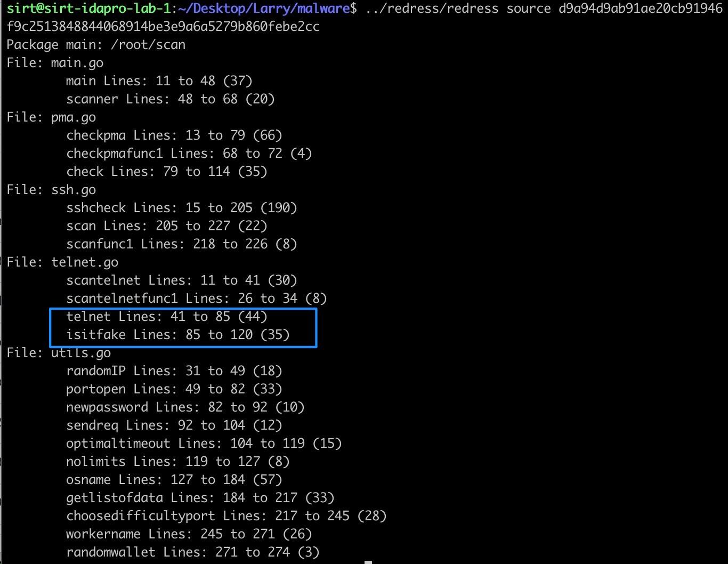Click the highlighted 'isitfake Lines: 85 to 120' line
The height and width of the screenshot is (564, 728).
[177, 335]
